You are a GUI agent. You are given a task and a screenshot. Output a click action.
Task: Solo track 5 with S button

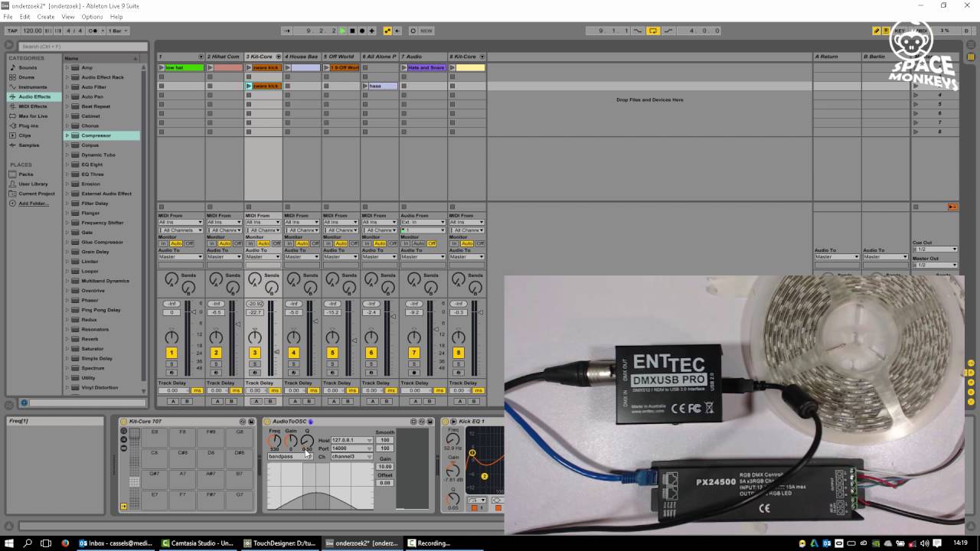tap(332, 364)
